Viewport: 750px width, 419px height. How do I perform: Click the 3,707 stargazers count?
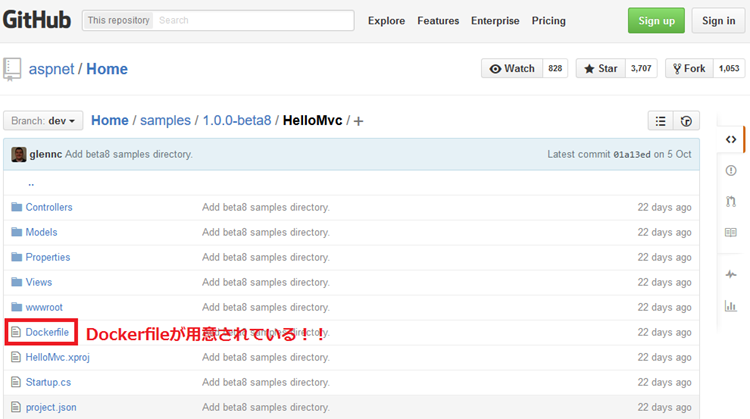[x=641, y=68]
